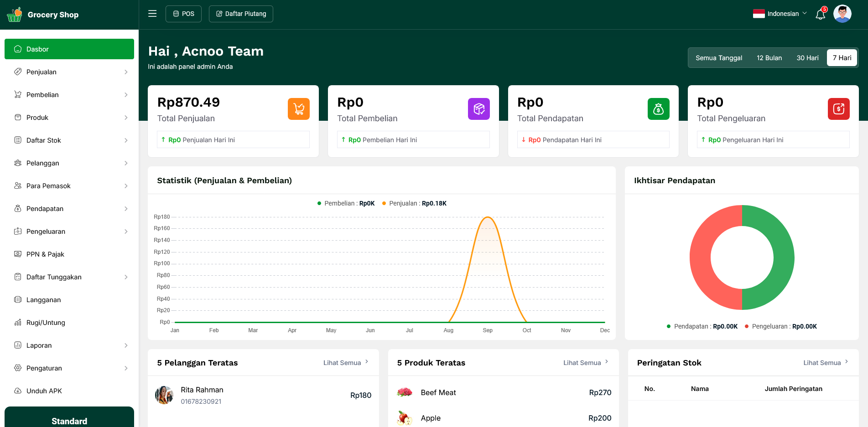The height and width of the screenshot is (427, 868).
Task: Click the red Total Pengeluaran icon
Action: 838,109
